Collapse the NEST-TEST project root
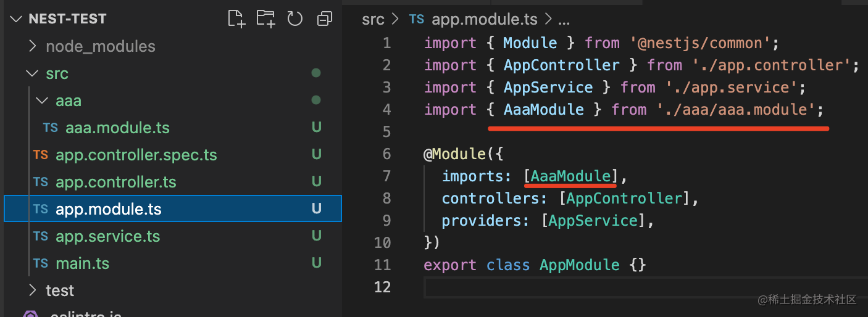This screenshot has width=868, height=317. [x=17, y=19]
